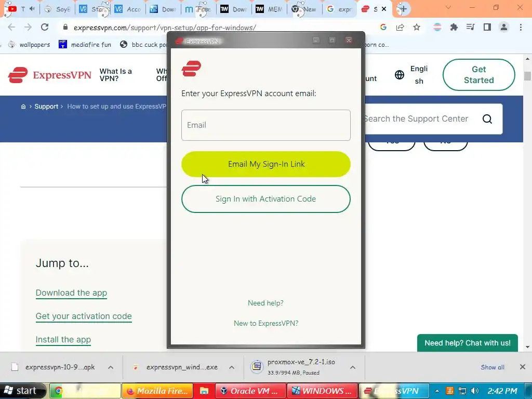This screenshot has height=399, width=532.
Task: Click Sign In with Activation Code
Action: pos(265,199)
